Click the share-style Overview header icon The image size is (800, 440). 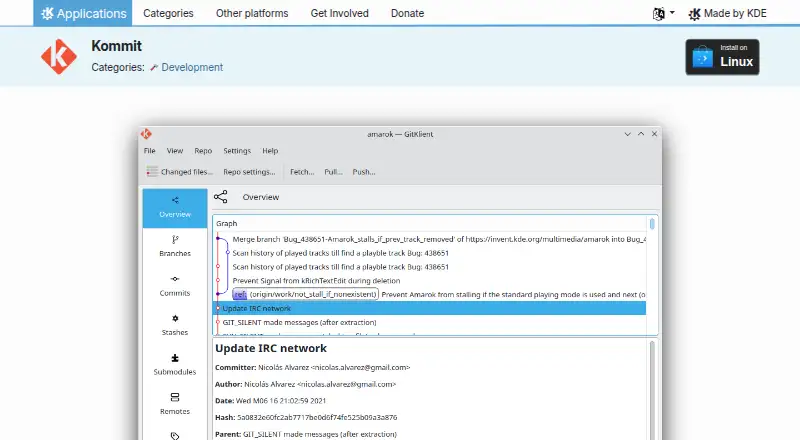click(220, 197)
